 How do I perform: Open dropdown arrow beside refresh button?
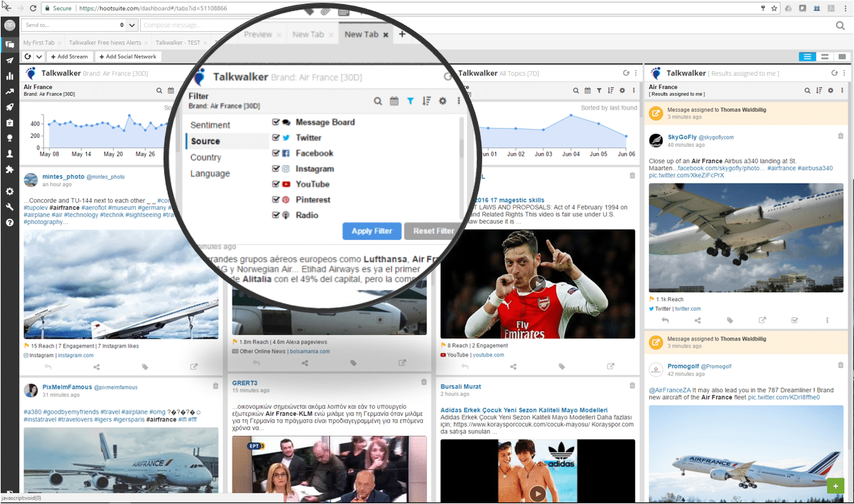pyautogui.click(x=39, y=57)
